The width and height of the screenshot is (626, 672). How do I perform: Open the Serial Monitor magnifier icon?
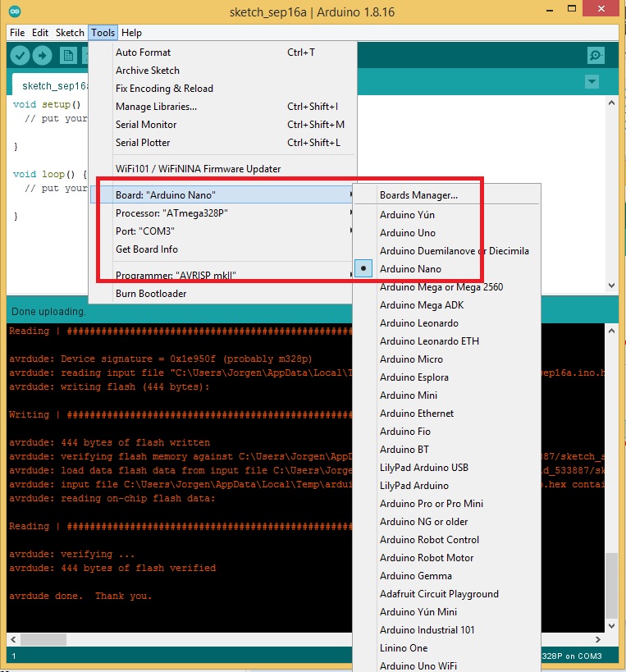tap(596, 55)
